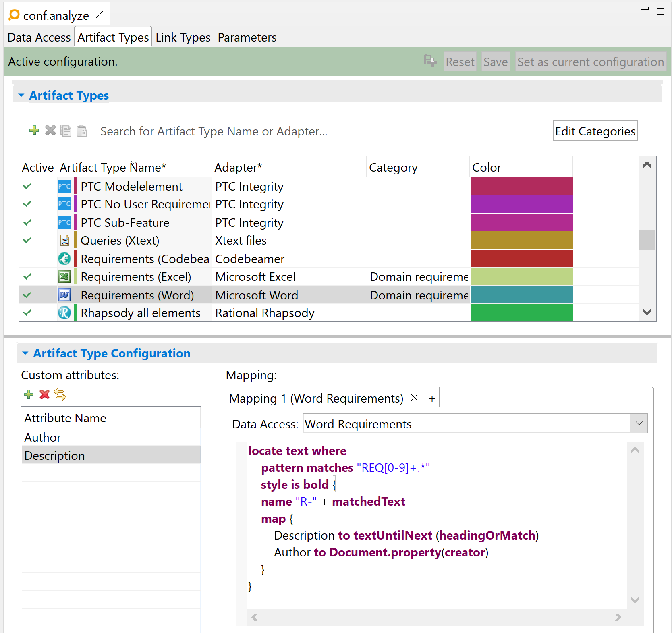Image resolution: width=672 pixels, height=633 pixels.
Task: Close the conf.analyze editor tab
Action: pos(100,15)
